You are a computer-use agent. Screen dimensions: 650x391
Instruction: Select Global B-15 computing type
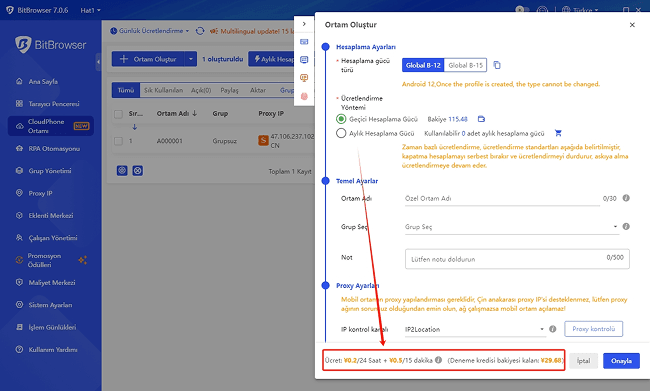466,65
